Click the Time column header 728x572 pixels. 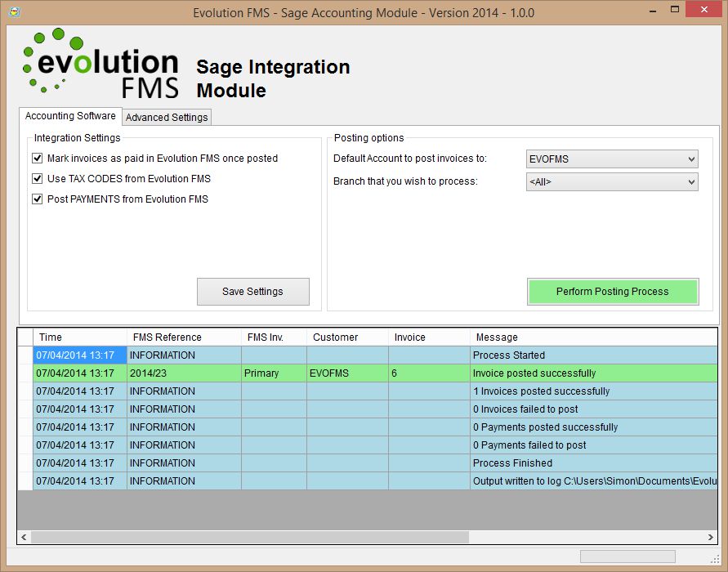pos(80,337)
